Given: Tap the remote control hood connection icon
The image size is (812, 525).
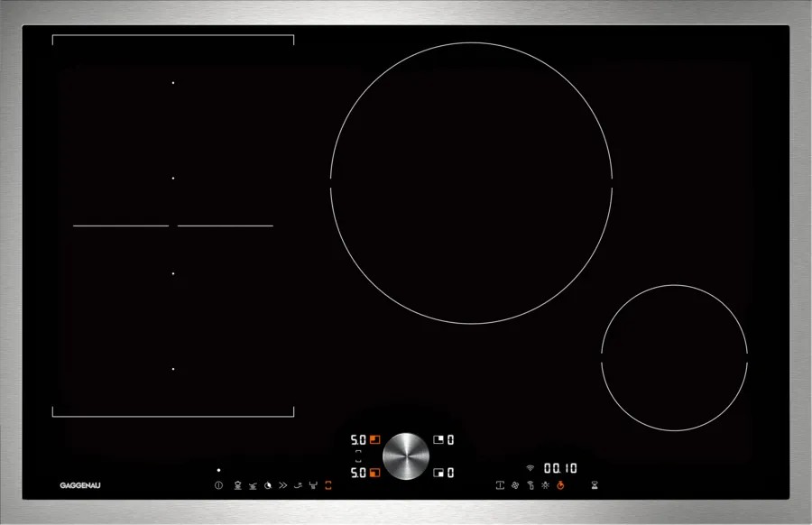Looking at the screenshot, I should pyautogui.click(x=531, y=485).
